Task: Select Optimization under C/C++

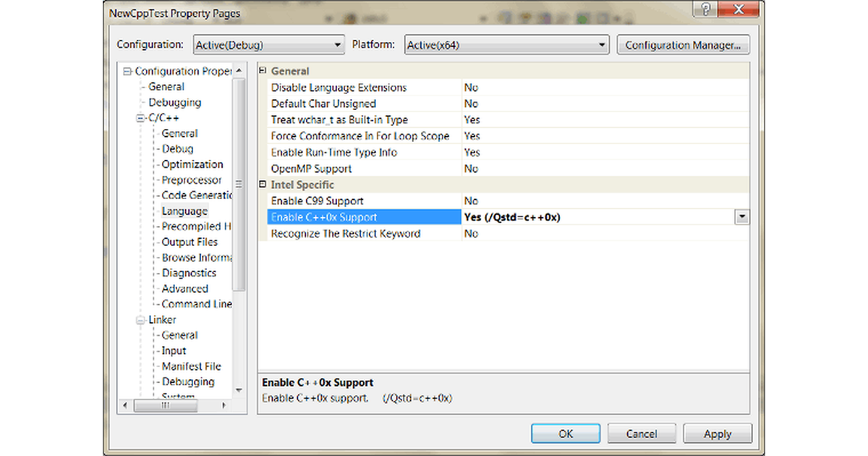Action: tap(192, 164)
